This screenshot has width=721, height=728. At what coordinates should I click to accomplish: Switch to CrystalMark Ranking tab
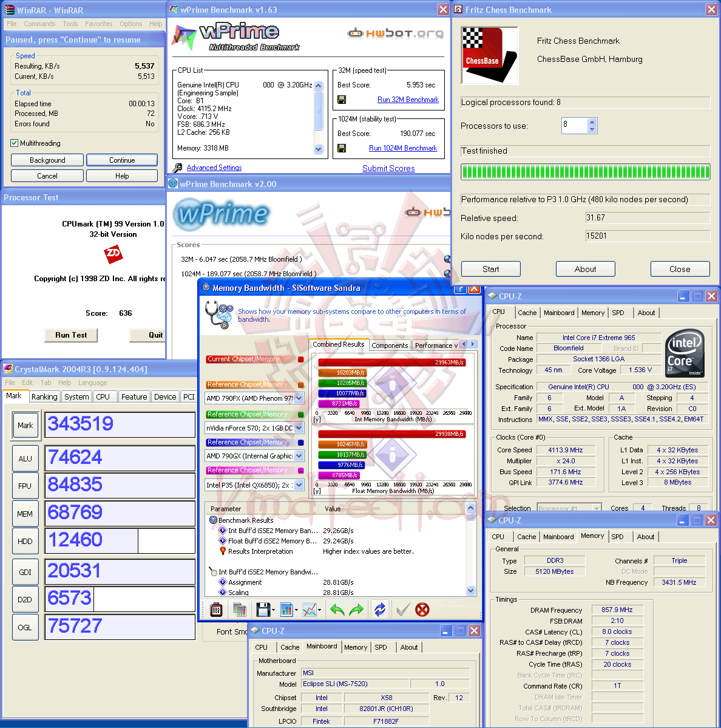pos(44,396)
